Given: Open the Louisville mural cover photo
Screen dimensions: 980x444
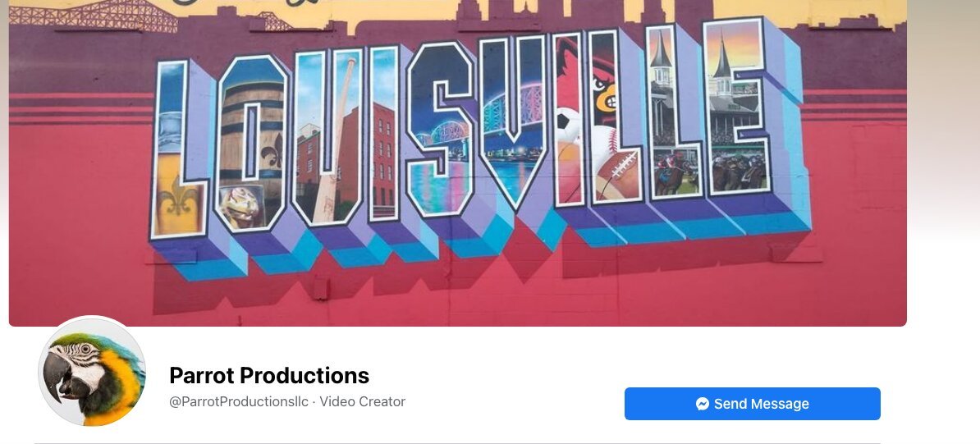Looking at the screenshot, I should pyautogui.click(x=457, y=162).
